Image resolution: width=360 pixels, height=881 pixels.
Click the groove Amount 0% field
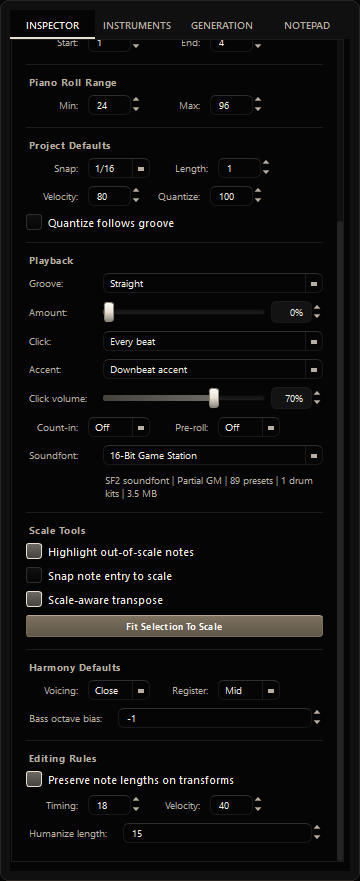tap(291, 312)
